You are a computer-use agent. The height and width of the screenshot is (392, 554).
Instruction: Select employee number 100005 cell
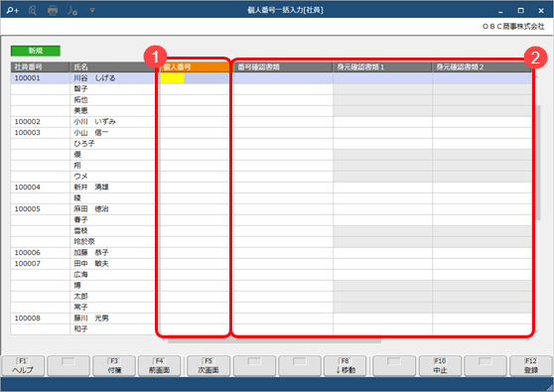tap(40, 209)
